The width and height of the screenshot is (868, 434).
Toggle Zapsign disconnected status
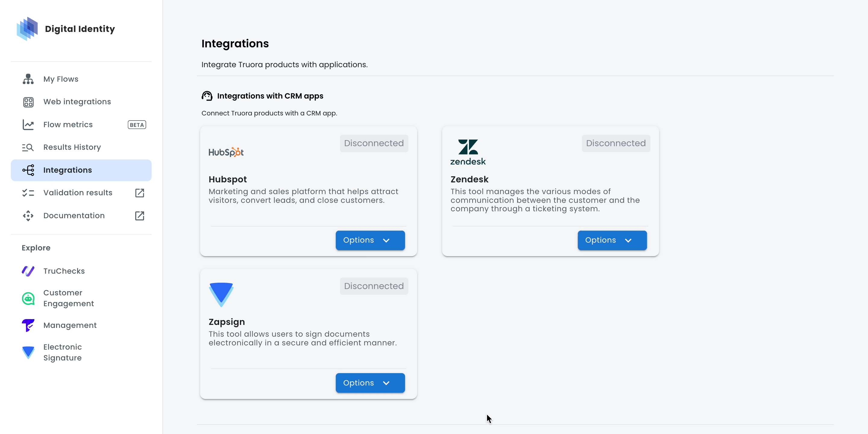(x=374, y=286)
